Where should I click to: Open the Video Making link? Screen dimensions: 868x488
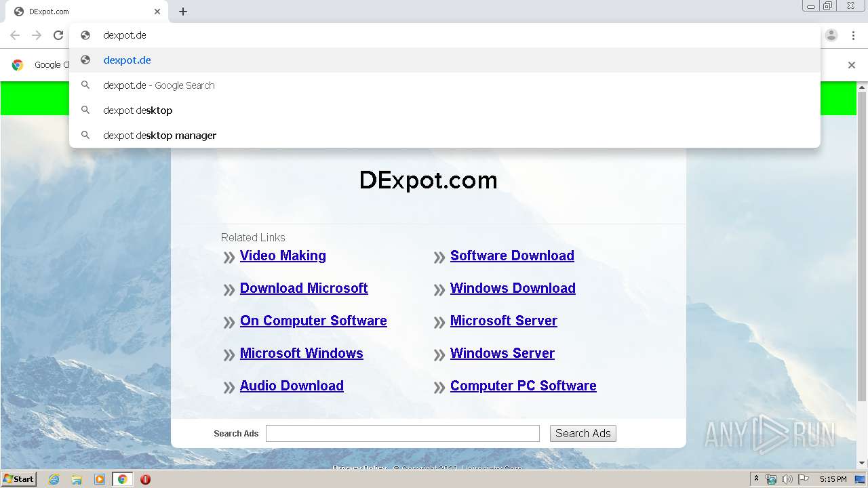tap(283, 256)
